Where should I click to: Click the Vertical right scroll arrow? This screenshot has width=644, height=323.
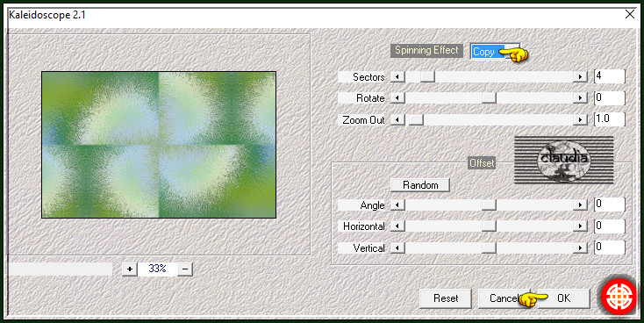(x=580, y=248)
